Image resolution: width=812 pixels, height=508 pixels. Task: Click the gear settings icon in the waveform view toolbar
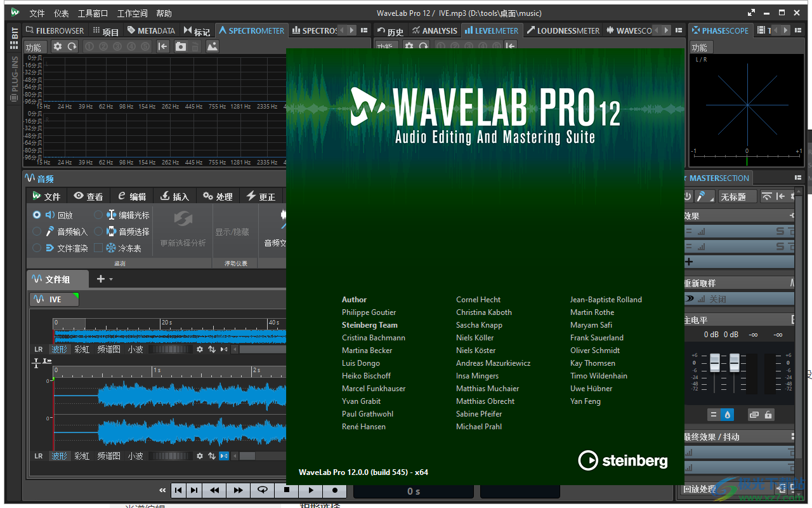pos(200,349)
